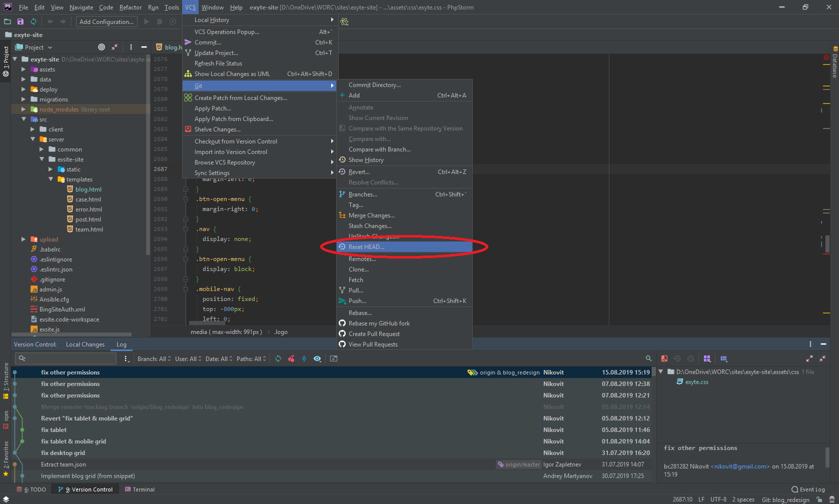Open Branch: All filter dropdown
Image resolution: width=839 pixels, height=504 pixels.
(x=154, y=358)
